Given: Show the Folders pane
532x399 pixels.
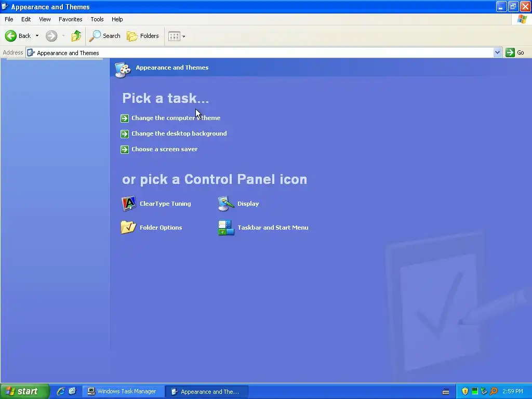Looking at the screenshot, I should click(x=143, y=36).
